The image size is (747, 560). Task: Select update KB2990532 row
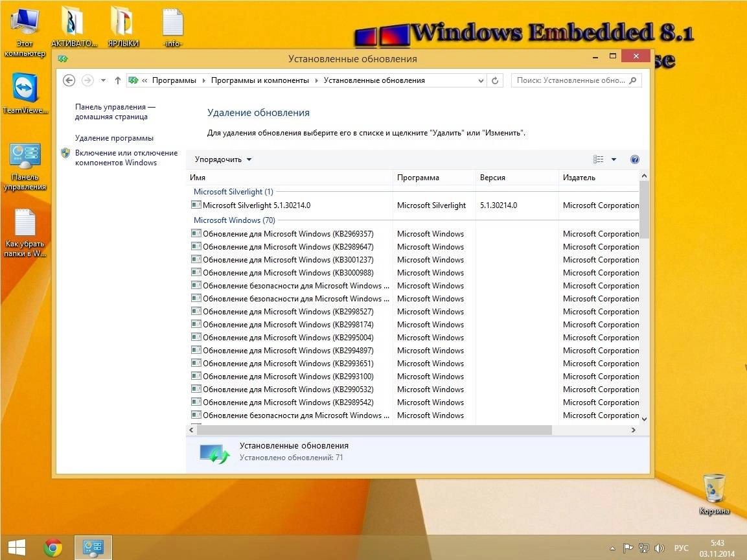[x=413, y=390]
